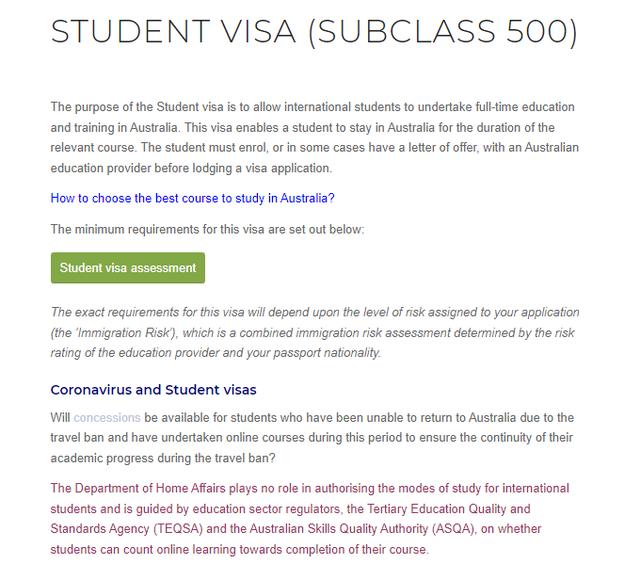640x564 pixels.
Task: Click the academic progress question line
Action: 190,457
